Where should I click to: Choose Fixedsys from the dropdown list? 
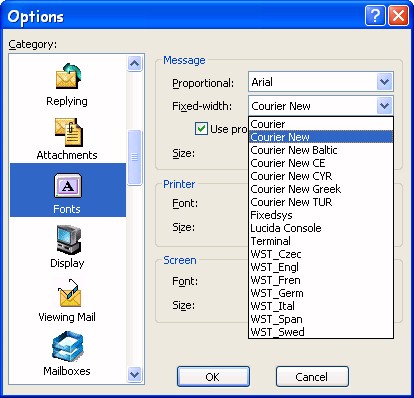pyautogui.click(x=321, y=215)
